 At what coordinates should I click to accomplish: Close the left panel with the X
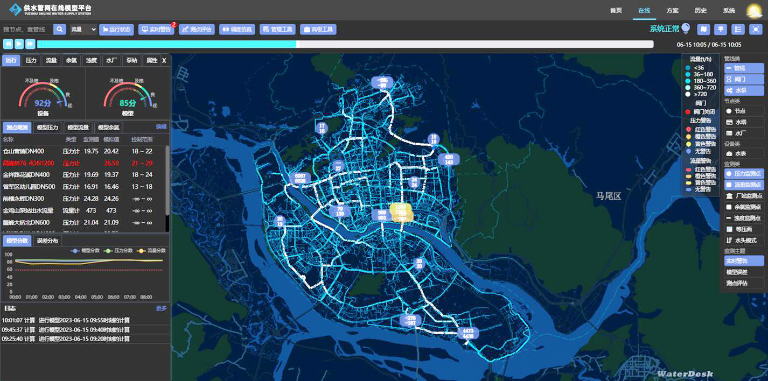(164, 61)
